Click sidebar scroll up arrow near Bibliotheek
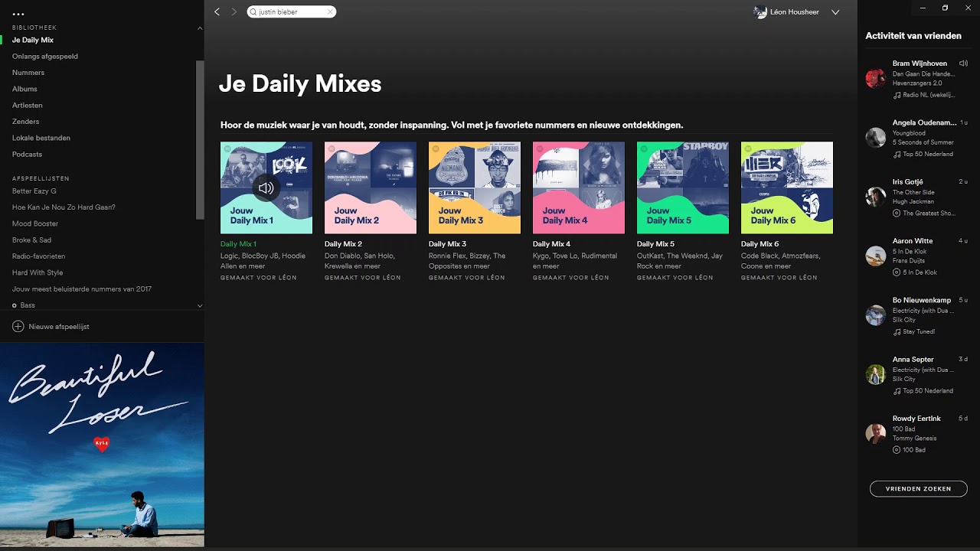Image resolution: width=980 pixels, height=551 pixels. tap(200, 28)
